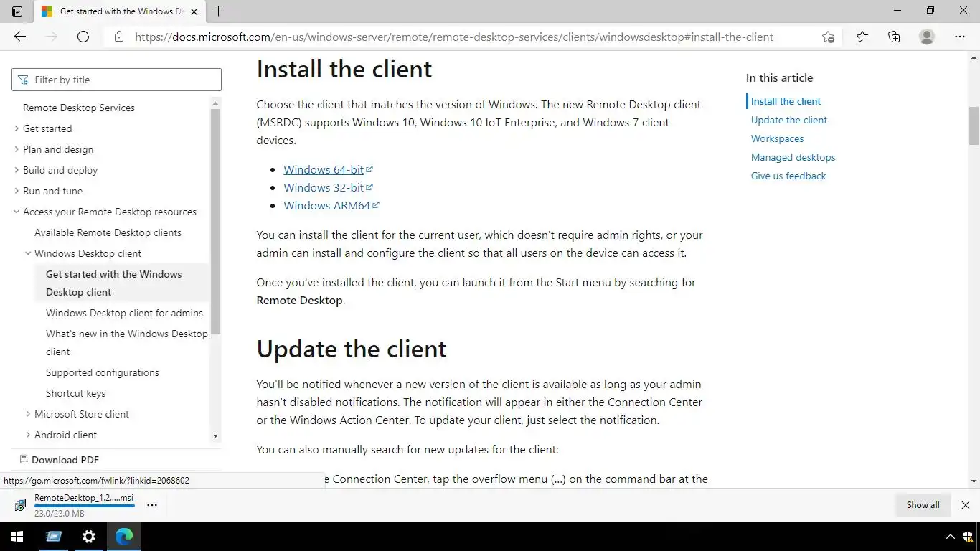Show all downloads

[923, 505]
